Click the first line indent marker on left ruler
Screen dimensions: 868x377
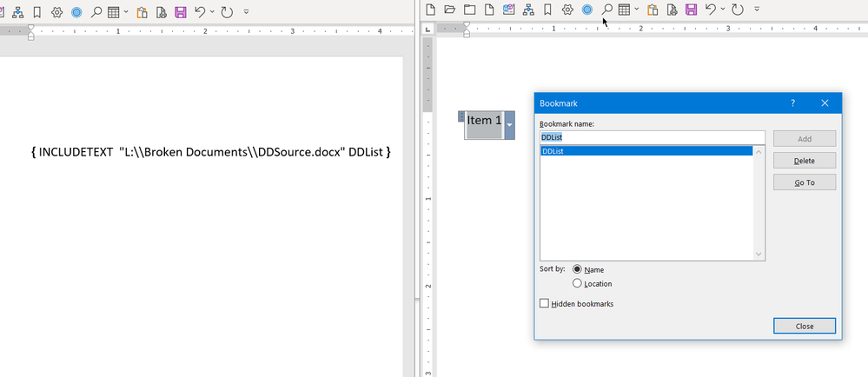pyautogui.click(x=31, y=28)
